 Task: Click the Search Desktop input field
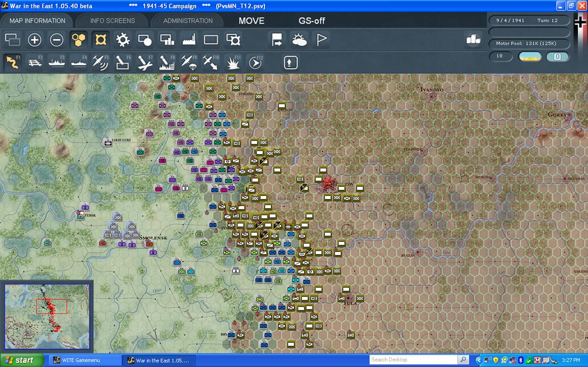(x=414, y=360)
